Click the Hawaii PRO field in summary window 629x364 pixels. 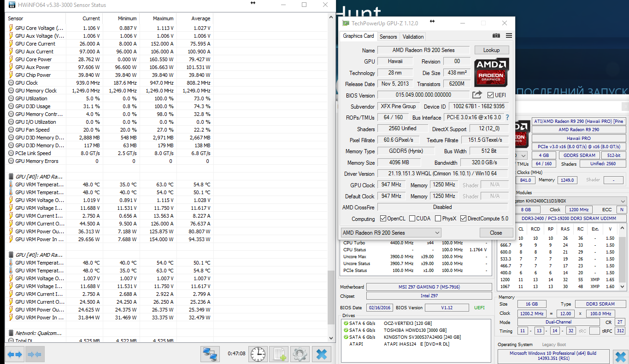(579, 138)
